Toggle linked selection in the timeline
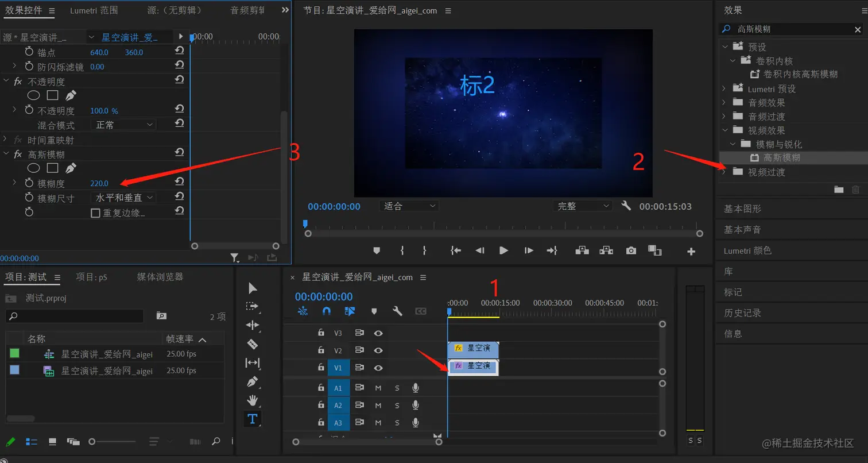Screen dimensions: 868x463 click(350, 311)
